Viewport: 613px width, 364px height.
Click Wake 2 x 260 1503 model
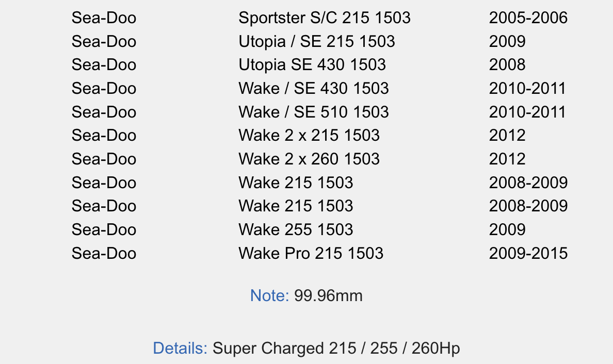click(309, 159)
